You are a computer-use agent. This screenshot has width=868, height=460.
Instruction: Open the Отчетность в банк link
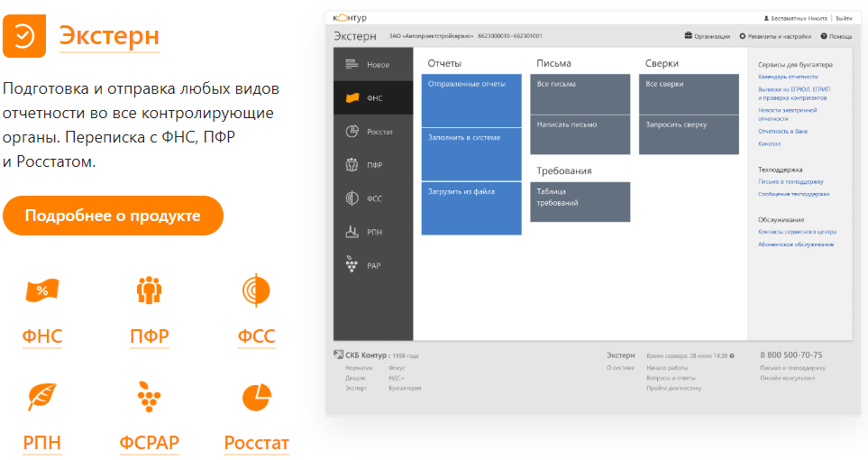782,132
